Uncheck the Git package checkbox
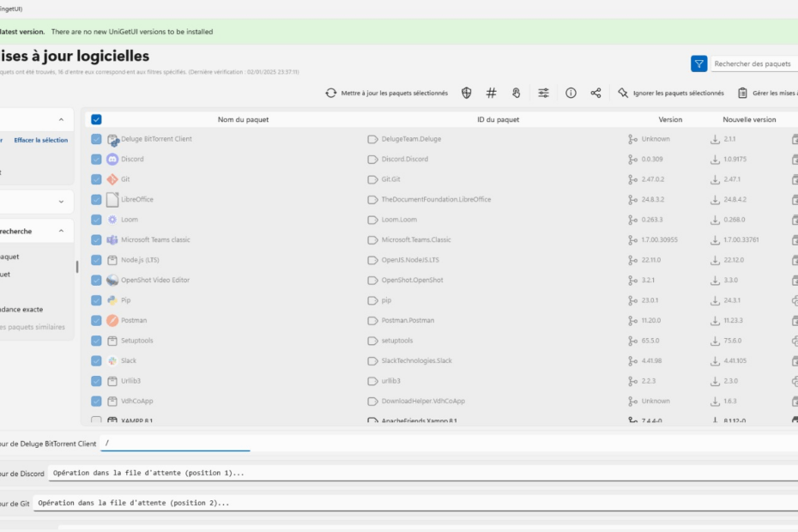 pos(96,179)
